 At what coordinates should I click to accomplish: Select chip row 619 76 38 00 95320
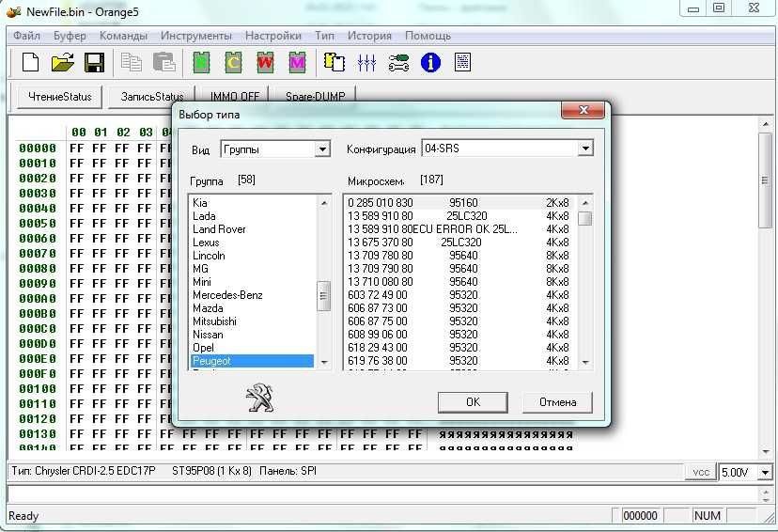click(x=459, y=361)
